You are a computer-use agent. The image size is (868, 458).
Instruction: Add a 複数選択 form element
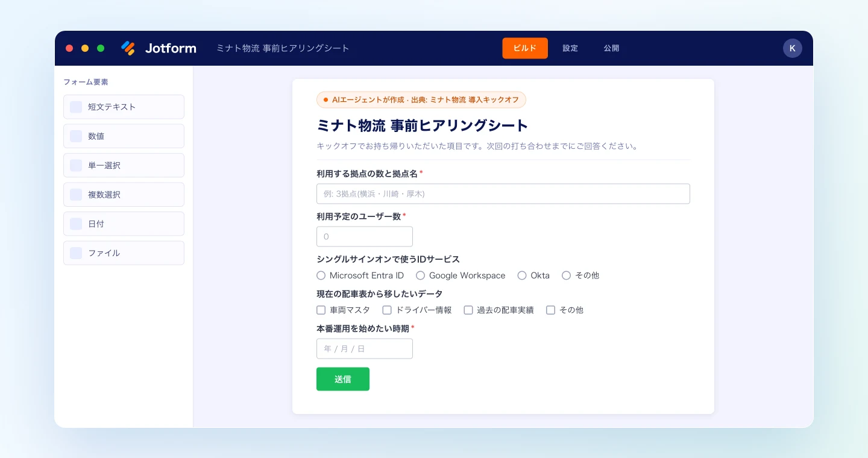click(124, 195)
